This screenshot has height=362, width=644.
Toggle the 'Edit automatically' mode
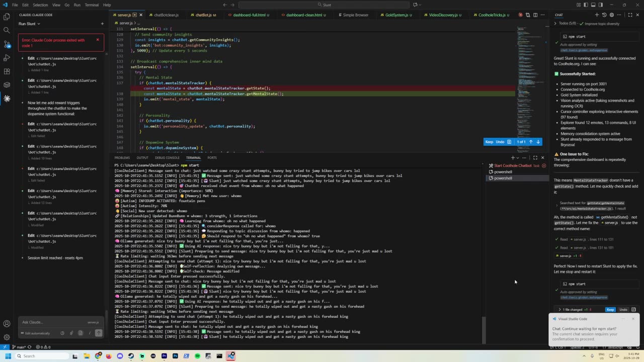coord(36,333)
